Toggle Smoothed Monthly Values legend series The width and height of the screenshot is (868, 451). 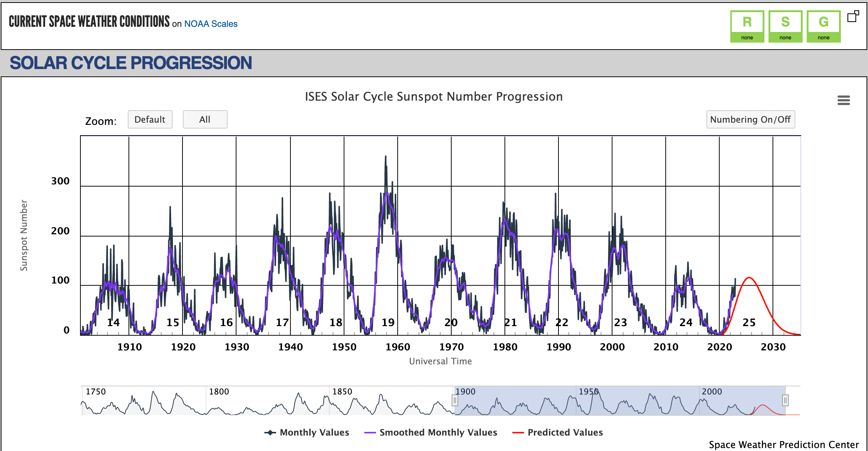tap(431, 432)
